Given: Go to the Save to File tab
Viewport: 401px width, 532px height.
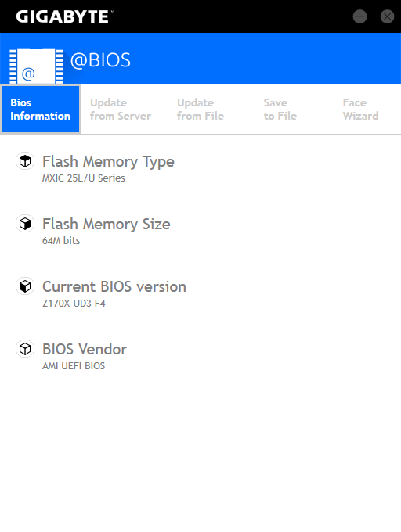Looking at the screenshot, I should 280,110.
